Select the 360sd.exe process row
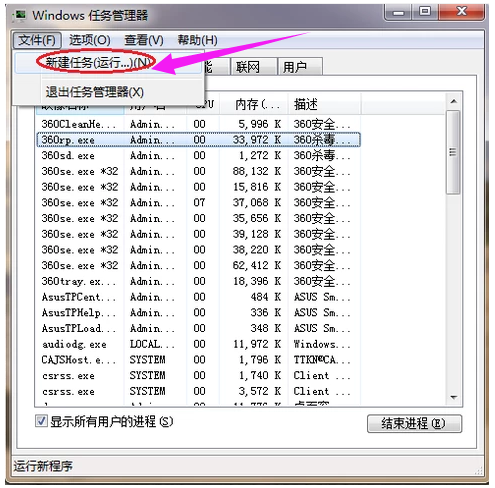Screen dimensions: 495x488 pos(198,155)
